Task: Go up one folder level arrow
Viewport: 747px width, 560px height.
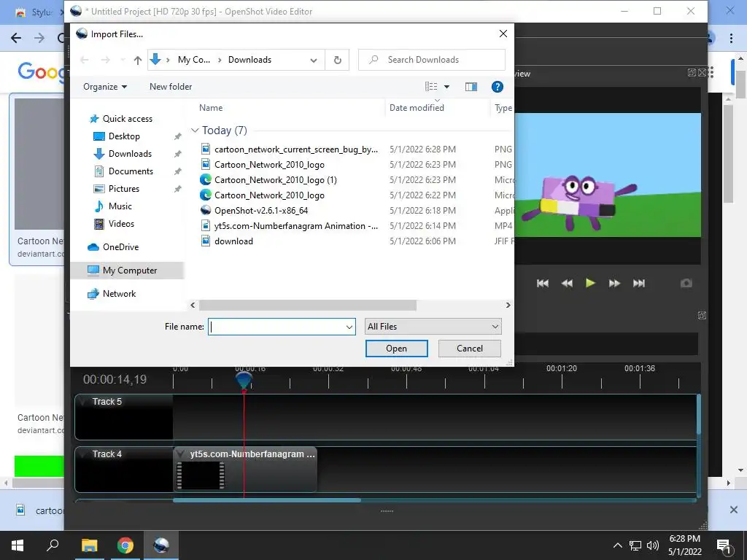Action: click(x=138, y=60)
